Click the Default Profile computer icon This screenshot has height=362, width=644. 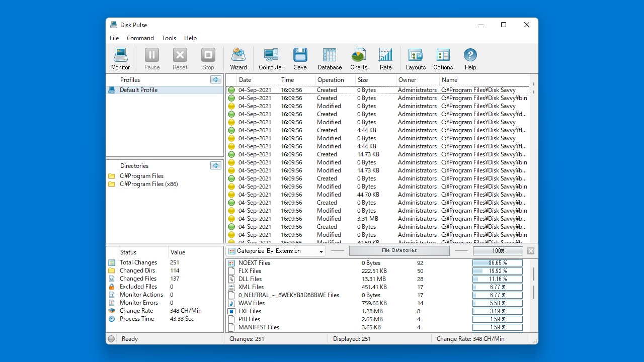point(112,90)
